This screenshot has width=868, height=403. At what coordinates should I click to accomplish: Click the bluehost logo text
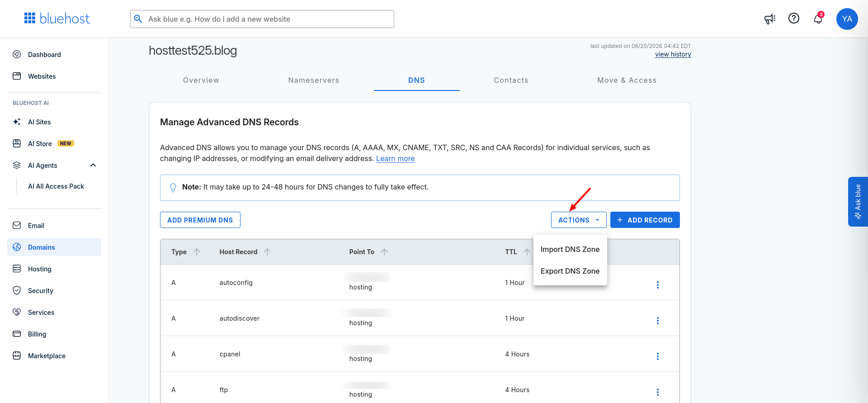point(65,19)
